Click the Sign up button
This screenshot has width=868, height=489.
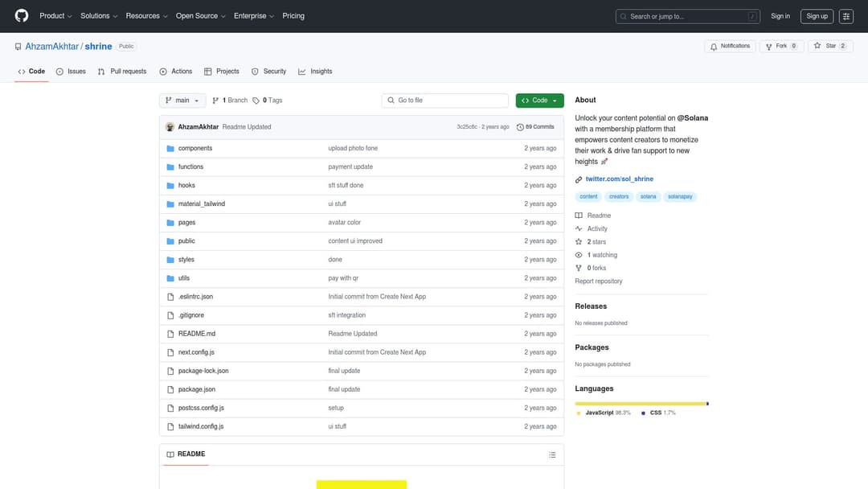click(817, 16)
